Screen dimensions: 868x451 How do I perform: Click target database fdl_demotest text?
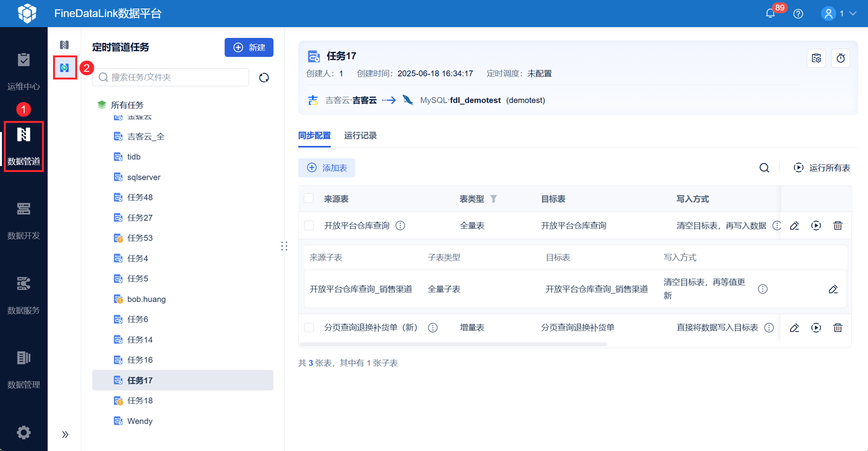point(475,100)
